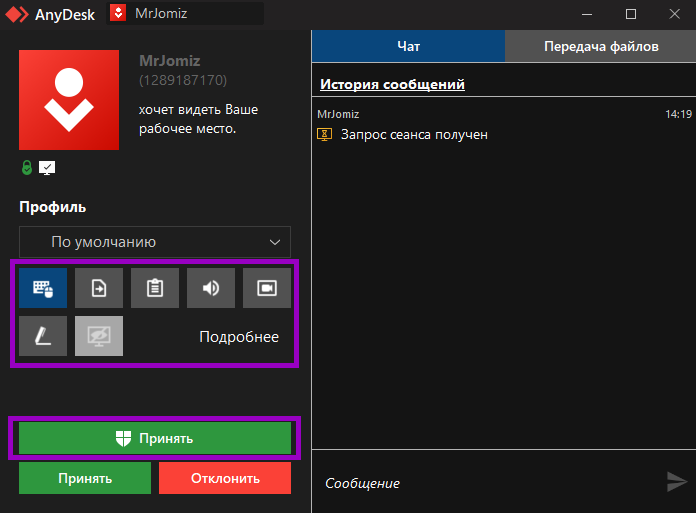
Task: Toggle clipboard access permission
Action: coord(155,288)
